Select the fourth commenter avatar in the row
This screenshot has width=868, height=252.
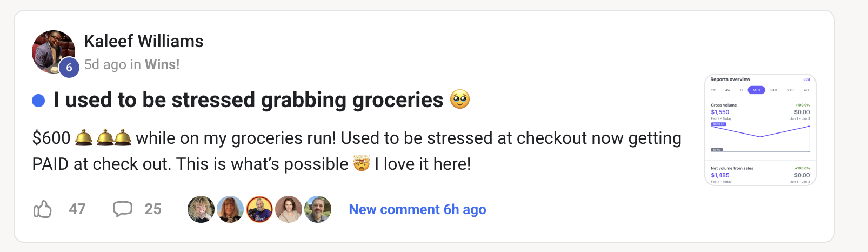pos(289,209)
